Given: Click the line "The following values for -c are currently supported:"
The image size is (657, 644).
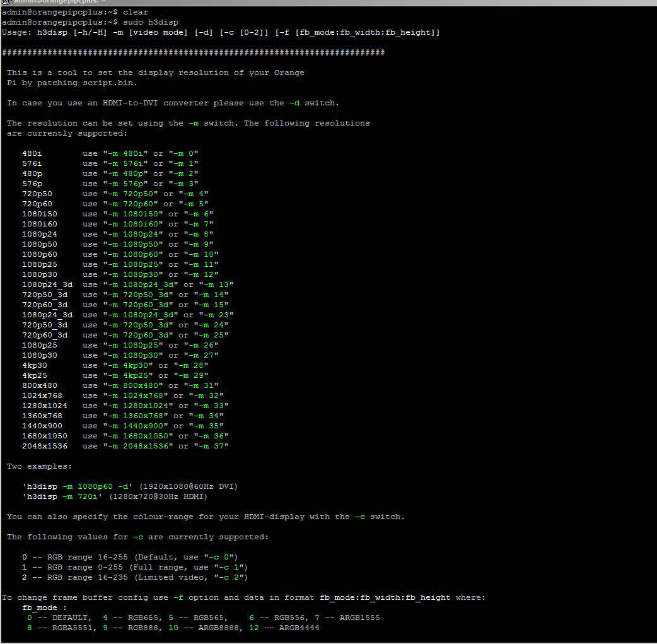Looking at the screenshot, I should pyautogui.click(x=138, y=537).
